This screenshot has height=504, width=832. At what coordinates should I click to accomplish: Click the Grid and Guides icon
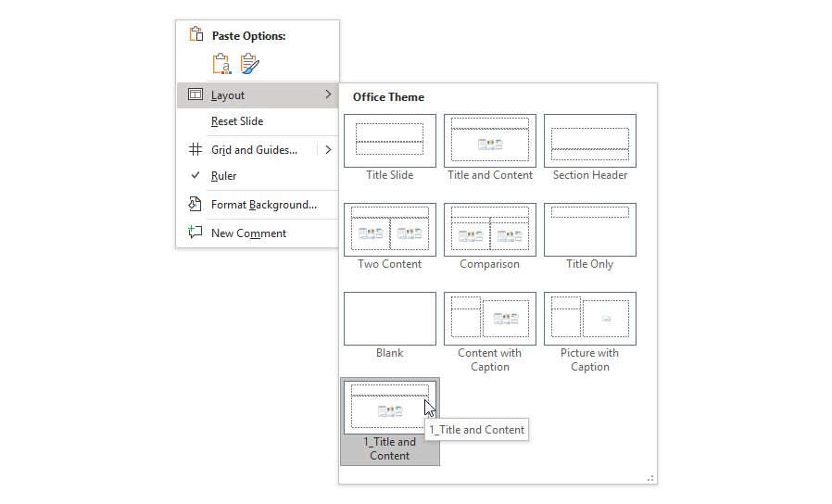coord(195,149)
